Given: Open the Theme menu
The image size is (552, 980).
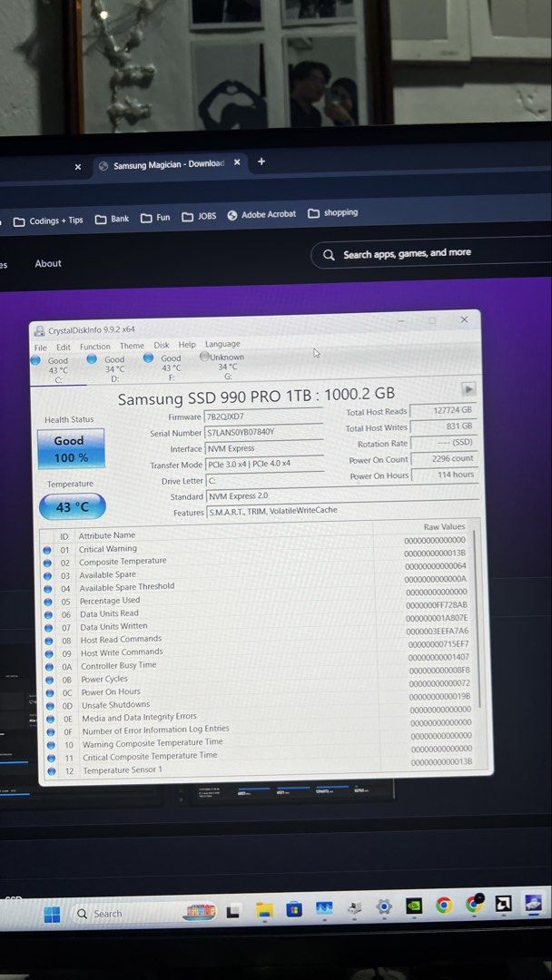Looking at the screenshot, I should coord(132,346).
